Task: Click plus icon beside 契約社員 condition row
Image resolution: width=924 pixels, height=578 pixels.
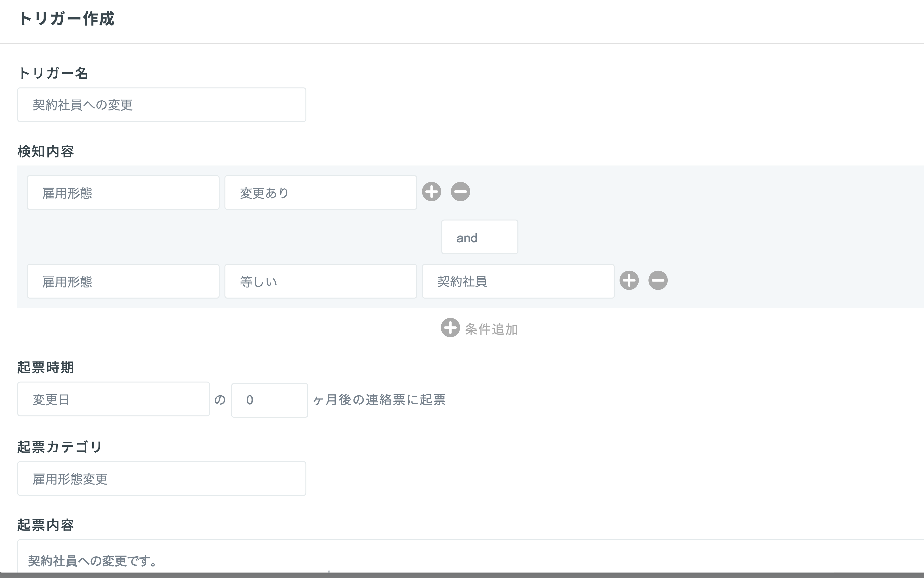Action: click(629, 280)
